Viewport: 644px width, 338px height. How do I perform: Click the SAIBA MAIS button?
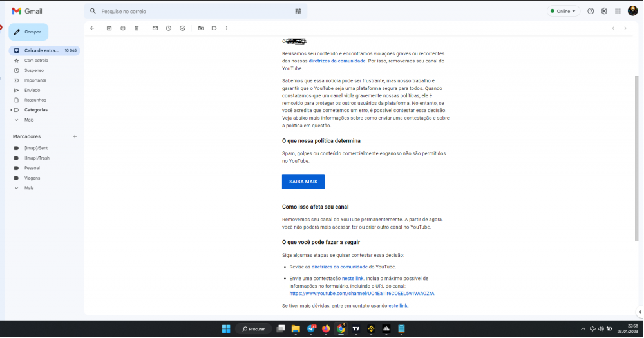pyautogui.click(x=303, y=182)
